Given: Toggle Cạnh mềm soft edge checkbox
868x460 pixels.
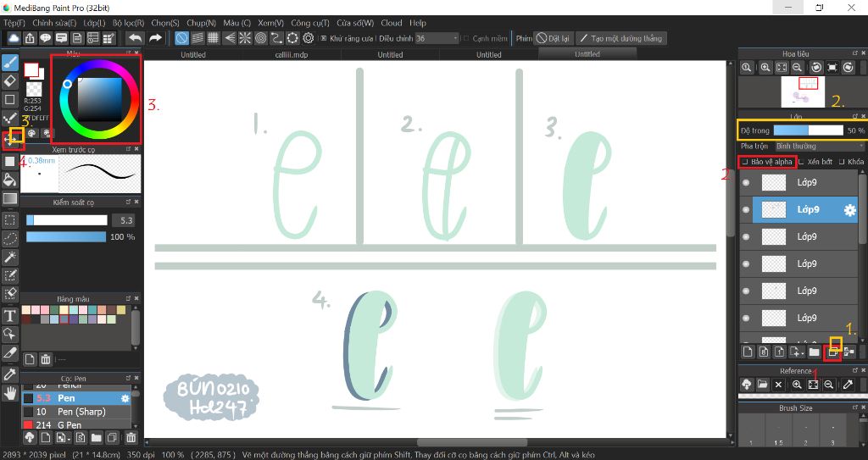Looking at the screenshot, I should coord(466,38).
